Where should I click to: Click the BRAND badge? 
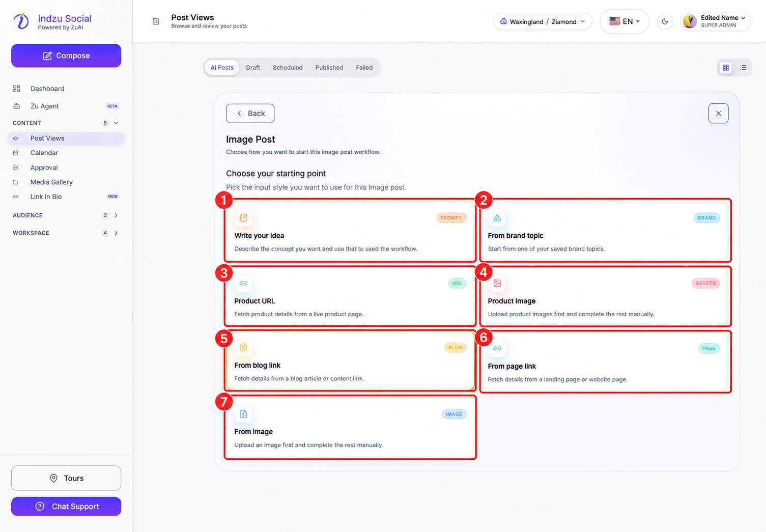(707, 218)
